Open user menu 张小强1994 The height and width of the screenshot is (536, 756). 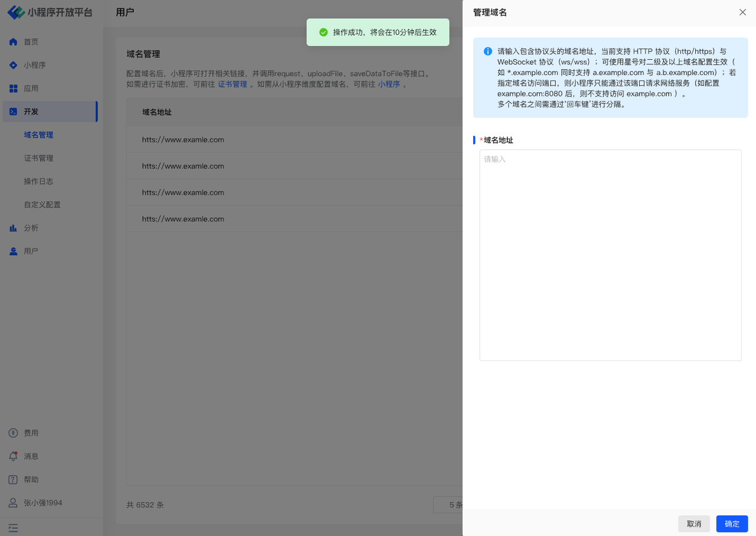coord(43,503)
